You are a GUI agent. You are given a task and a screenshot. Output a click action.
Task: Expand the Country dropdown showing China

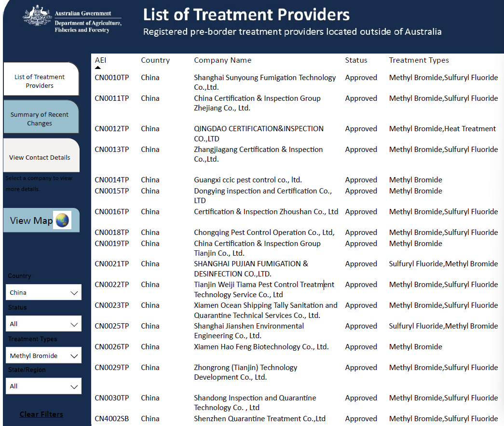[x=43, y=292]
